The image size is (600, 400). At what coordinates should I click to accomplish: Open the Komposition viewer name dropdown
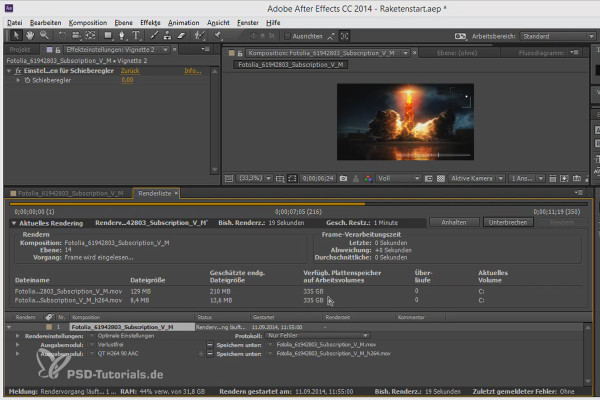click(328, 53)
